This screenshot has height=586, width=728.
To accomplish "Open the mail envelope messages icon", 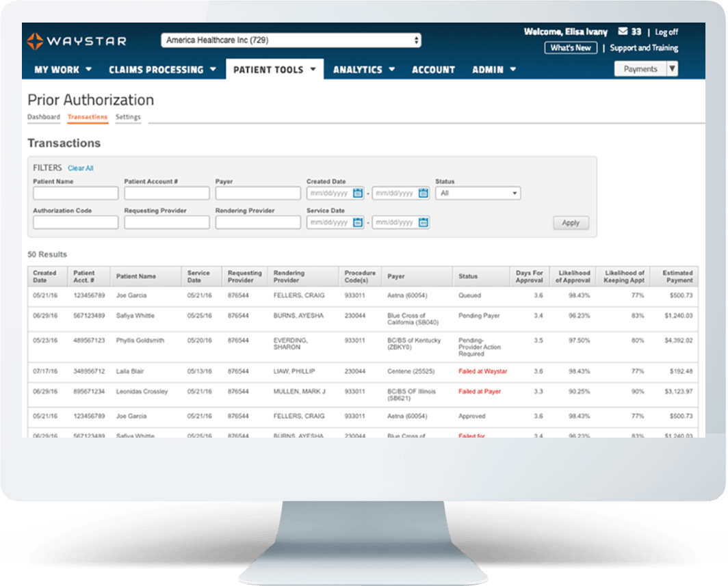I will point(622,32).
